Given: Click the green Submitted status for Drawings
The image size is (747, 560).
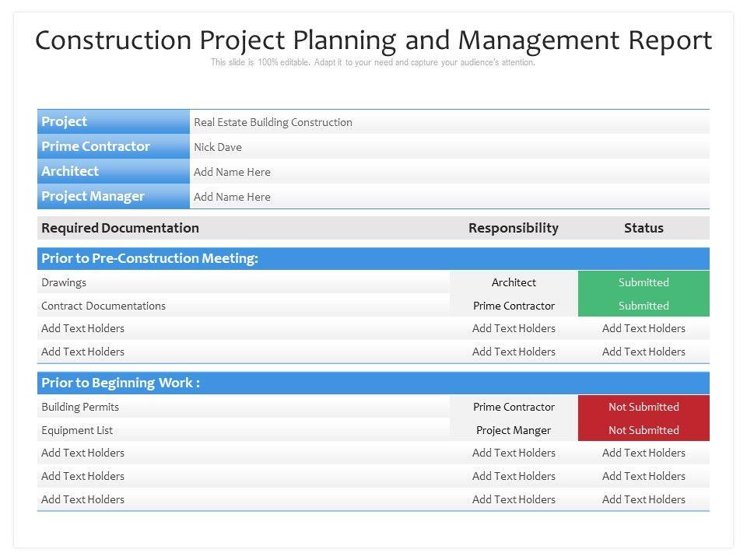Looking at the screenshot, I should (644, 282).
